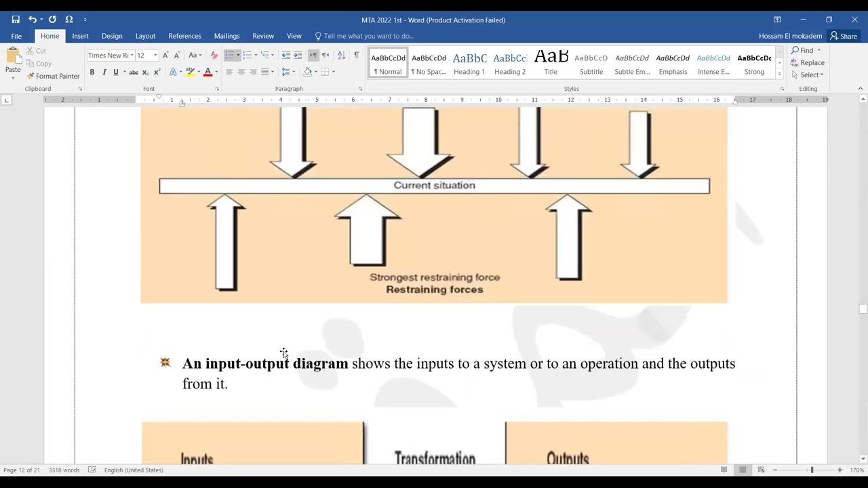Increase font size with grow font icon
868x488 pixels.
[x=165, y=56]
